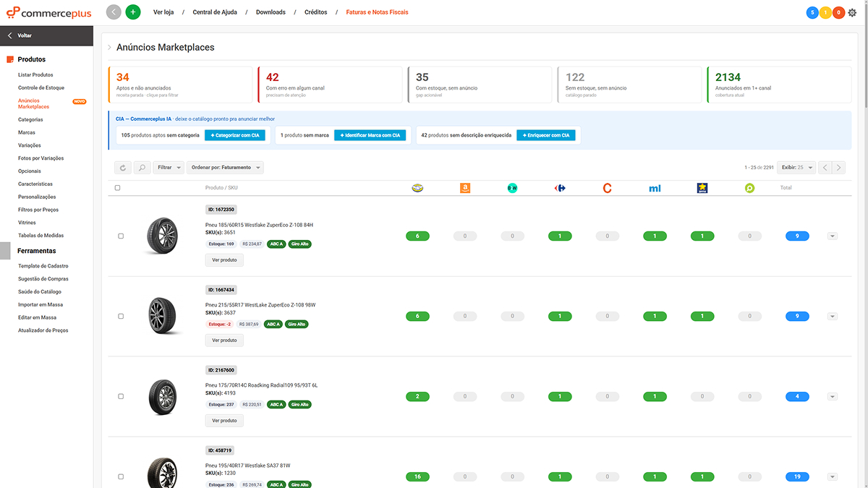Expand row actions arrow for product ID 1667434

[x=833, y=317]
